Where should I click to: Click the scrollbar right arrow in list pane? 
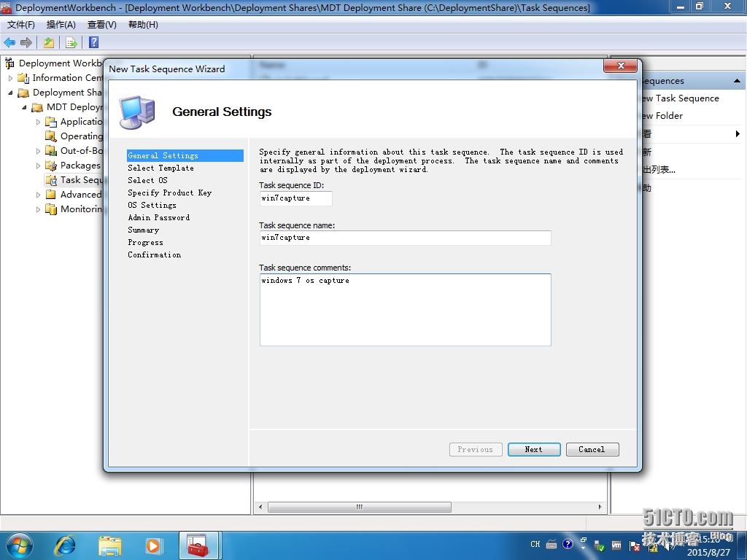tap(600, 507)
